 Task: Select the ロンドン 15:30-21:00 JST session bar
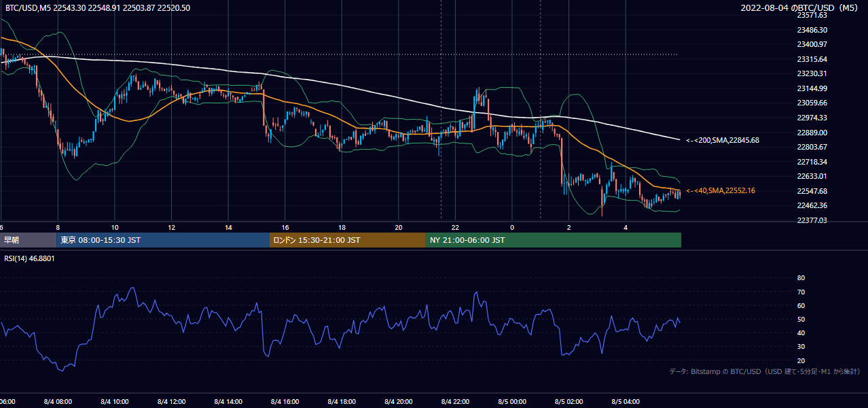point(348,240)
